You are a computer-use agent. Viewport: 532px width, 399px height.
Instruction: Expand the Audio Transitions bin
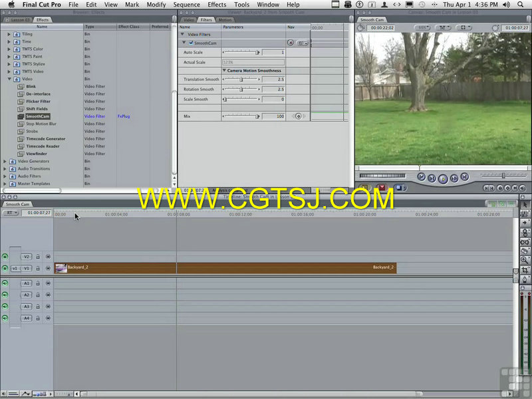5,169
